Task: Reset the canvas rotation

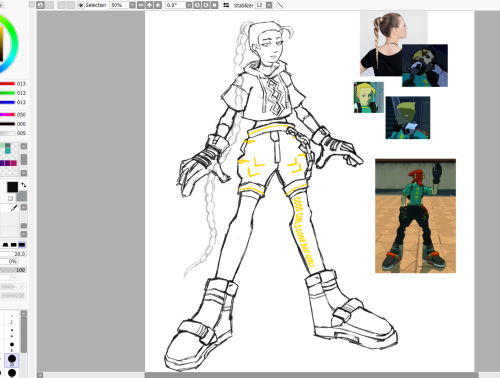Action: [x=215, y=5]
